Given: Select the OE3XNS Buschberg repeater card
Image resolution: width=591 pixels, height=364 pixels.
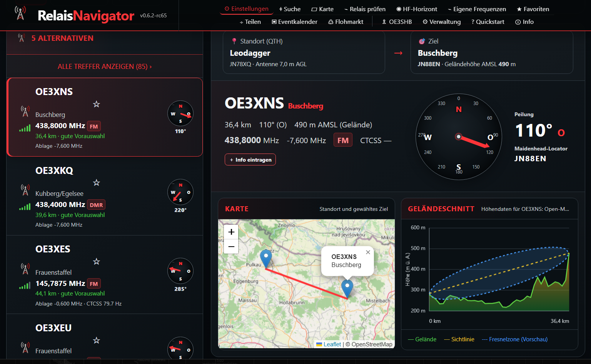Looking at the screenshot, I should pyautogui.click(x=105, y=117).
